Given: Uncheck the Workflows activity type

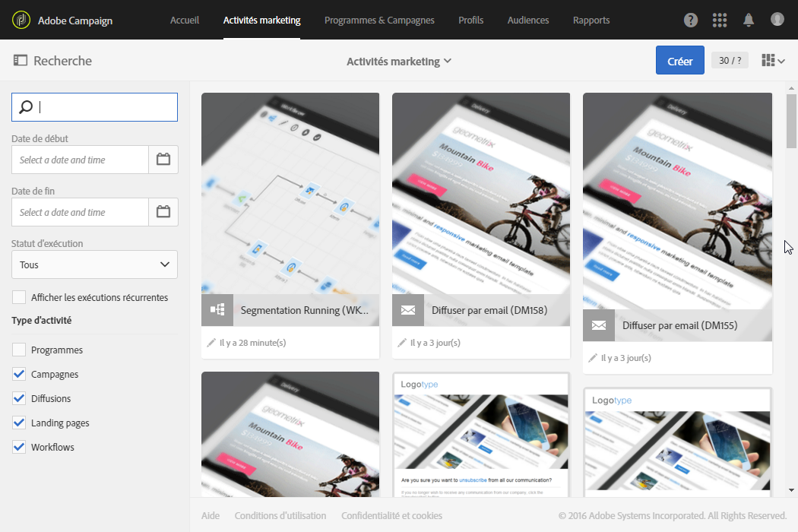Looking at the screenshot, I should pyautogui.click(x=19, y=447).
